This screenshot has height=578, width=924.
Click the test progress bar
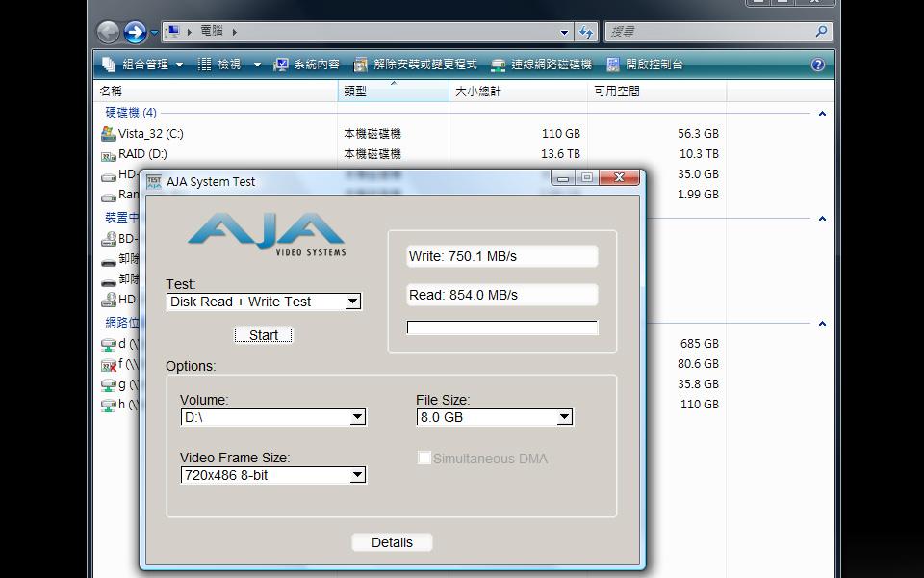point(502,328)
